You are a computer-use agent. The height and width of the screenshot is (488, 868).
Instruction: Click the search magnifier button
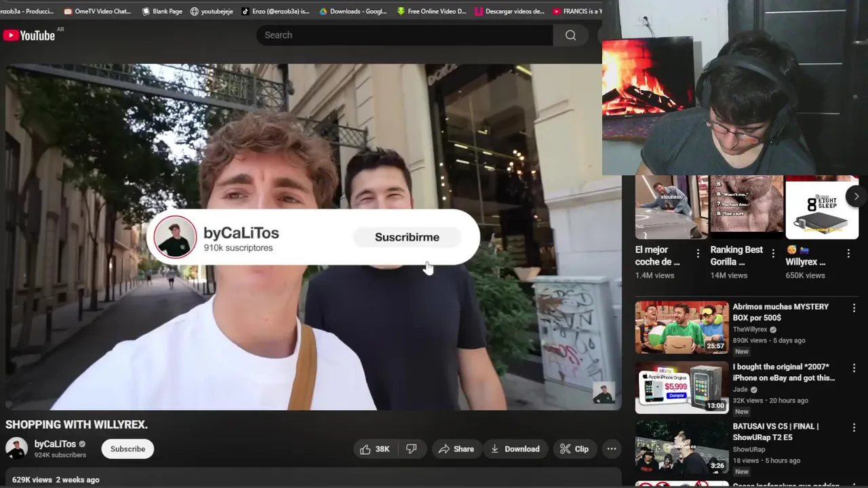click(x=570, y=35)
